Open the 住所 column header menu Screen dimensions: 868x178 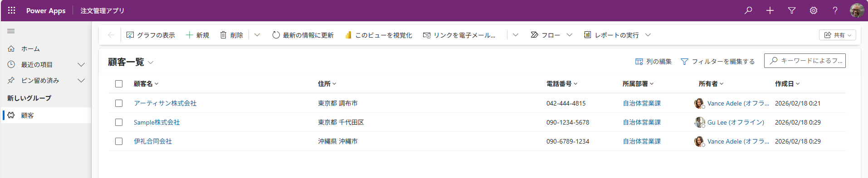327,84
